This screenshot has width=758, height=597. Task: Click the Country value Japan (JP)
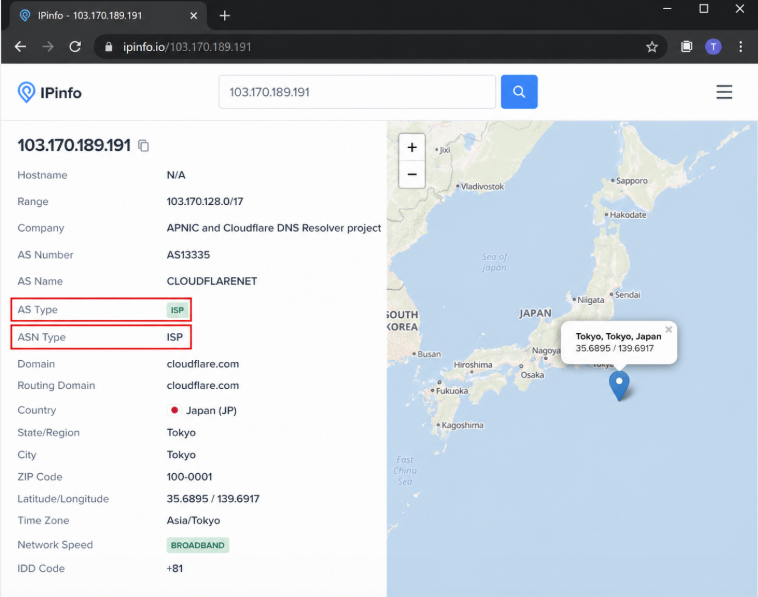click(x=211, y=410)
